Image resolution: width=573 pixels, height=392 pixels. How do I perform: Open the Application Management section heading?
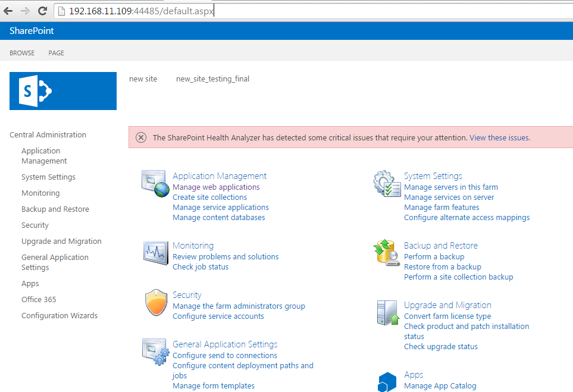220,176
